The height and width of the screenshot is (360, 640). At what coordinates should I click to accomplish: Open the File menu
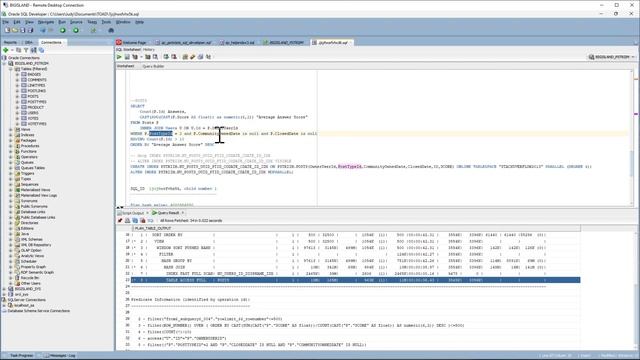pyautogui.click(x=6, y=22)
